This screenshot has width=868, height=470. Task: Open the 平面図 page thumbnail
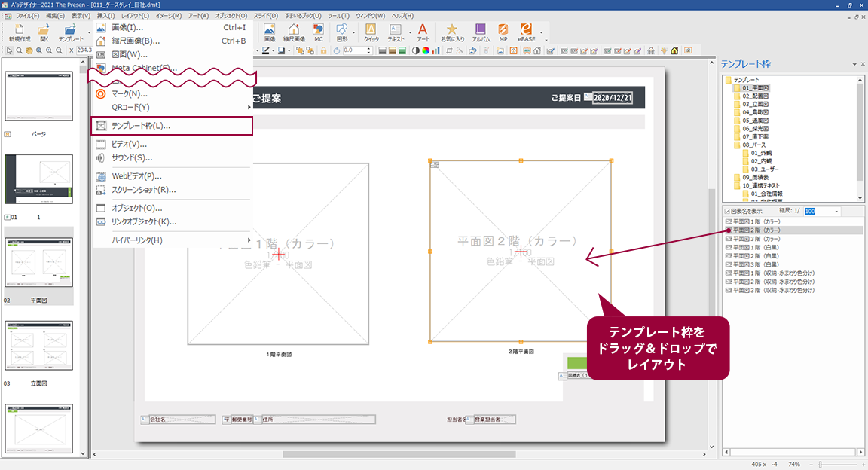(38, 263)
